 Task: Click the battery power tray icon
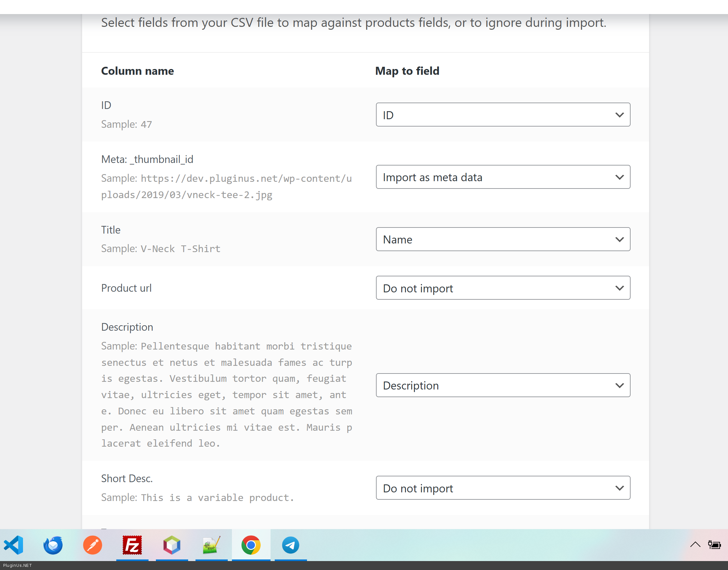[x=714, y=545]
